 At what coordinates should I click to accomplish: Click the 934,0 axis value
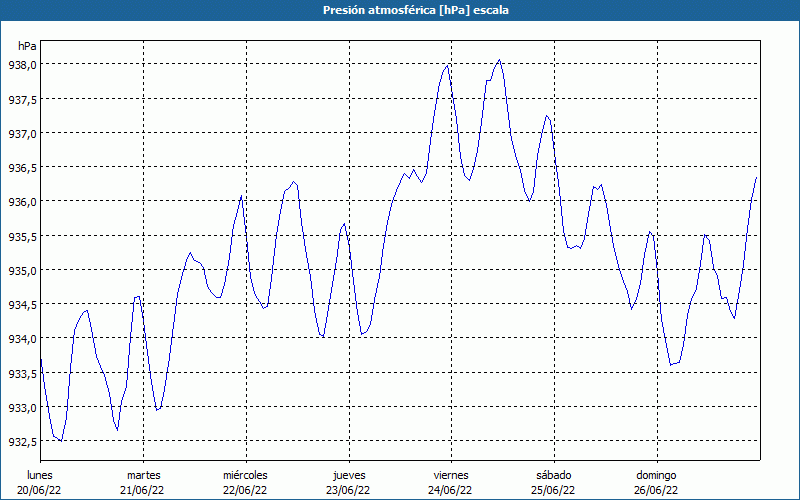[x=22, y=339]
